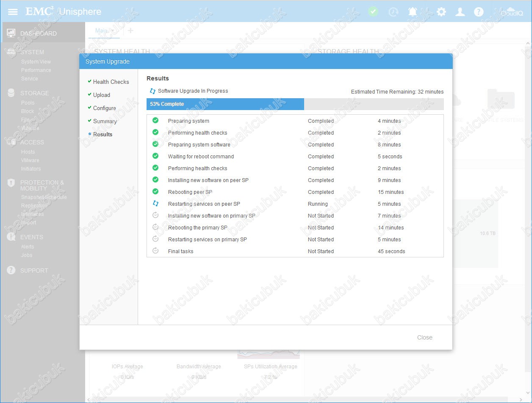Click the Access section icon

(11, 142)
